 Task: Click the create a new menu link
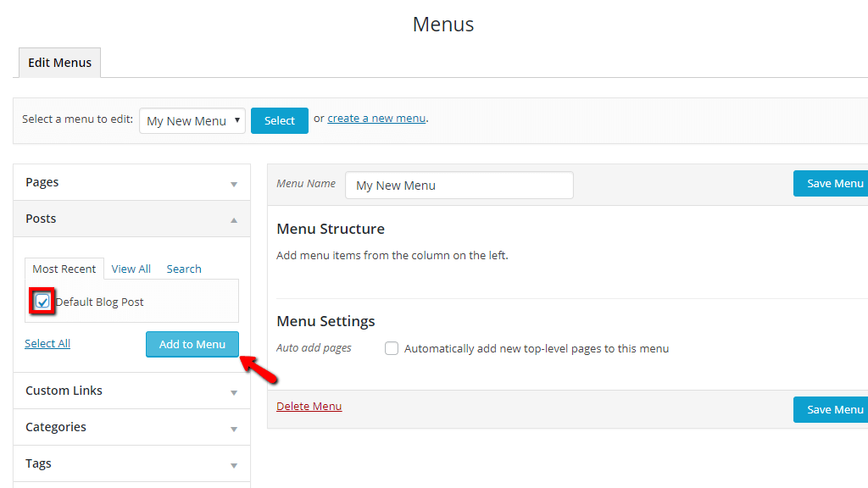click(x=376, y=119)
